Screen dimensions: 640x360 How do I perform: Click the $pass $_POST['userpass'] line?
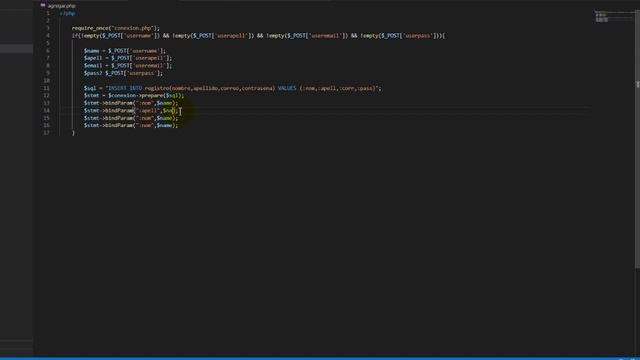click(x=123, y=73)
